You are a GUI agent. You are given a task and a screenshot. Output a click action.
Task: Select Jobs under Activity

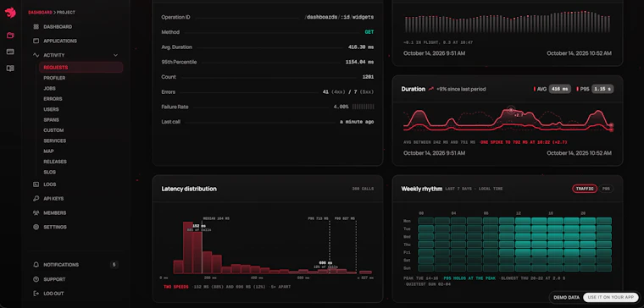(x=49, y=89)
